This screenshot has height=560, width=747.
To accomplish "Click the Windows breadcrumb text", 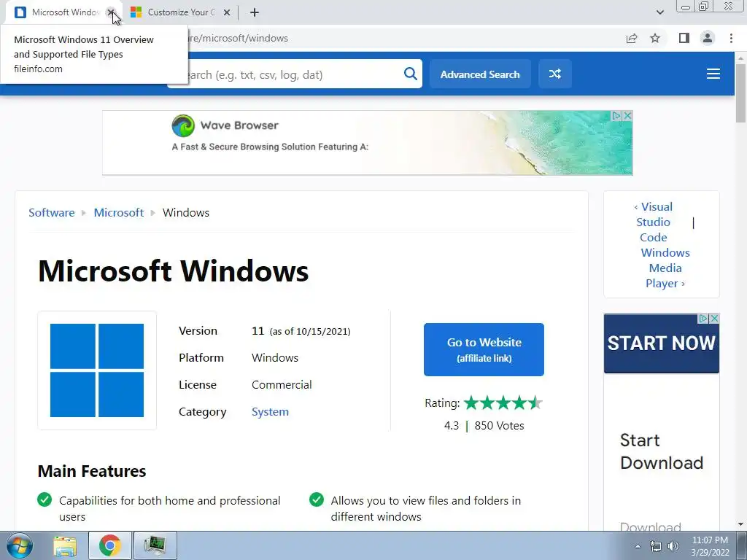I will click(x=186, y=212).
